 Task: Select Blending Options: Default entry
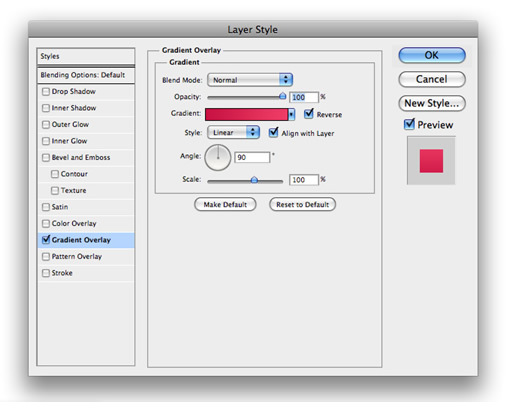[x=86, y=75]
